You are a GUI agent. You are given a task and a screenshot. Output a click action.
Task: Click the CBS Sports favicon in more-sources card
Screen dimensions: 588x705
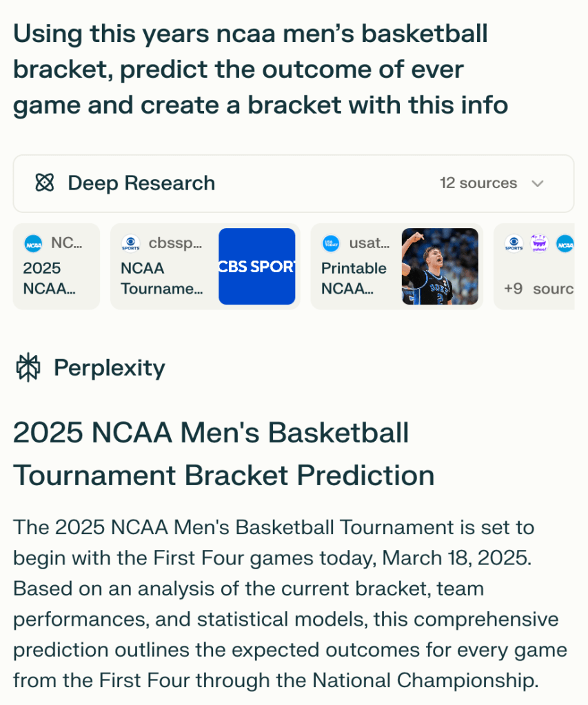514,243
